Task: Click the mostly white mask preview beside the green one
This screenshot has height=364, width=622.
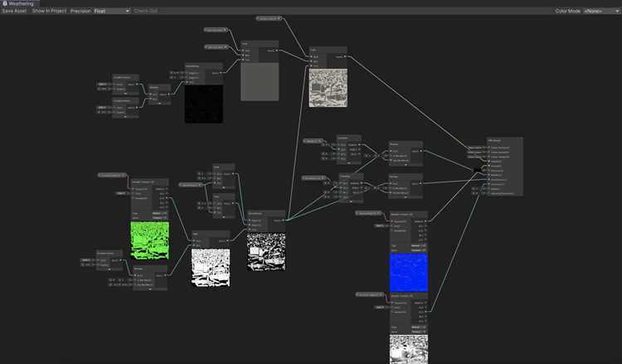Action: pyautogui.click(x=211, y=268)
